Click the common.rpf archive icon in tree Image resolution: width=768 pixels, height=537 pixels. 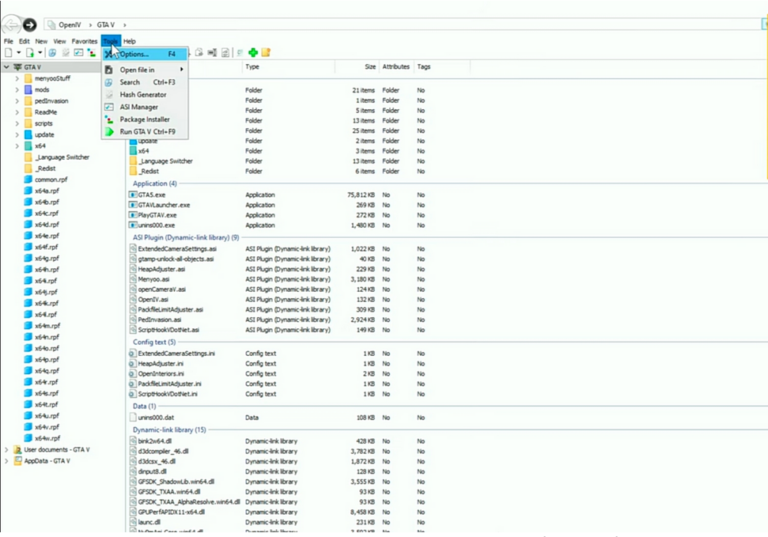tap(28, 179)
